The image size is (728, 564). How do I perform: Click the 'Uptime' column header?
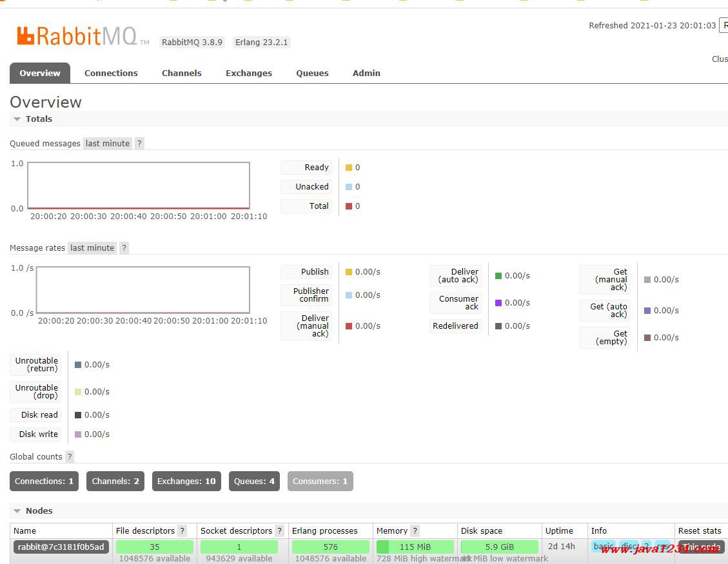tap(559, 530)
